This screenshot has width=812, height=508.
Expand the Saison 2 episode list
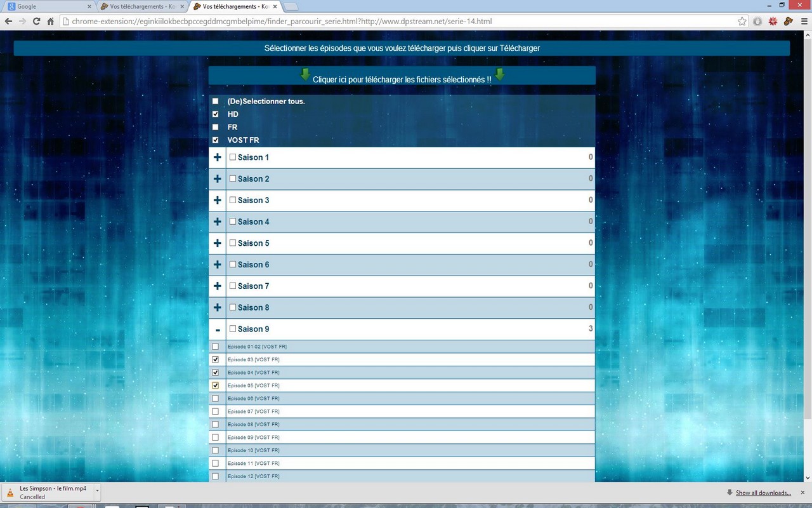click(x=218, y=179)
